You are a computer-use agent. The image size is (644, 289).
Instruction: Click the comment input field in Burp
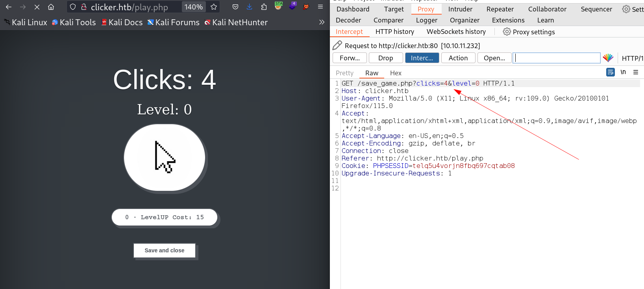[556, 58]
